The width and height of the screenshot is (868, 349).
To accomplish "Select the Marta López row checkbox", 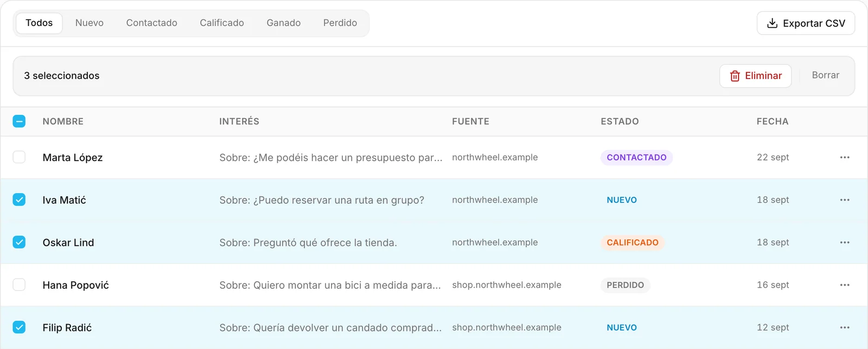I will (x=19, y=157).
